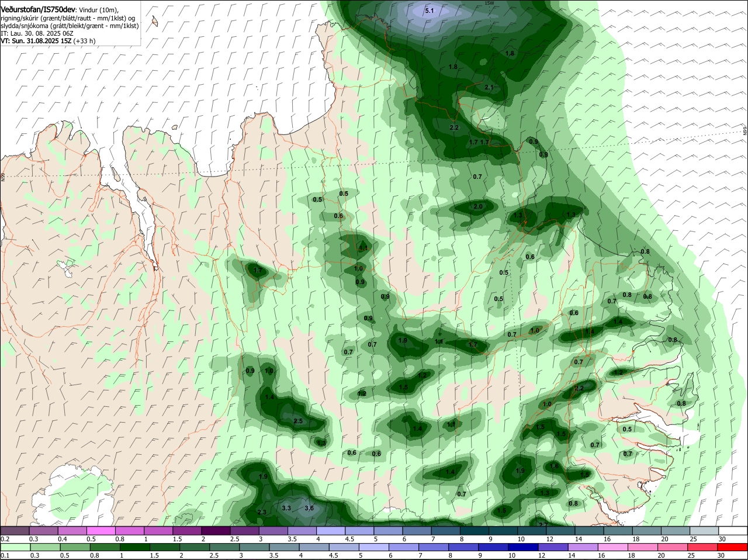The height and width of the screenshot is (560, 748).
Task: Choose the white 30 swatch ending the upper legend
Action: coord(733,531)
